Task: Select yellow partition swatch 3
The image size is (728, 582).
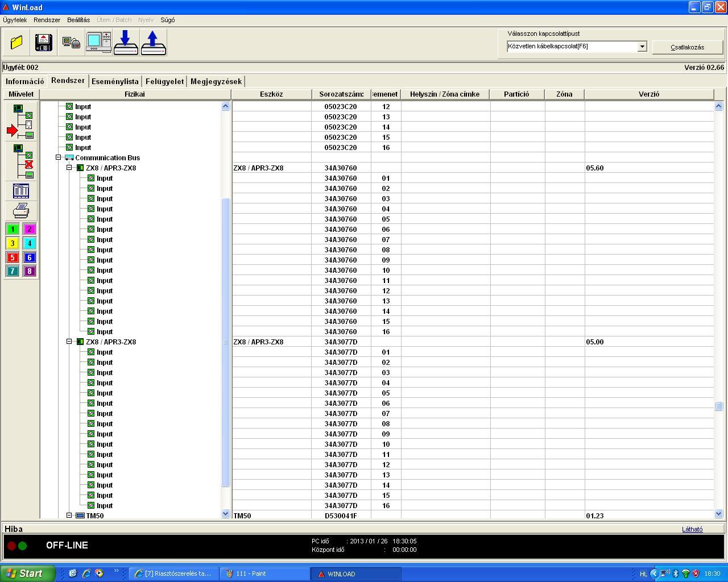Action: tap(13, 243)
